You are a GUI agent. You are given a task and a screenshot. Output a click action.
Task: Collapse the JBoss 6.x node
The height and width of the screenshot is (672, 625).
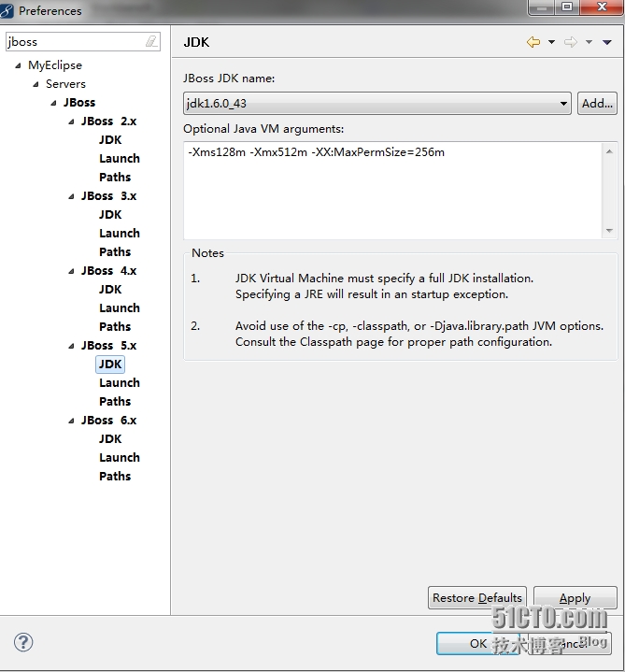71,421
